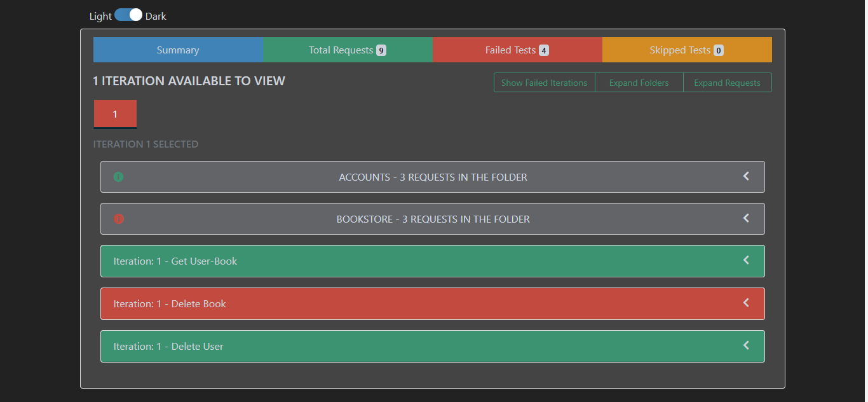Expand the Bookstore folder chevron
868x402 pixels.
[x=746, y=218]
